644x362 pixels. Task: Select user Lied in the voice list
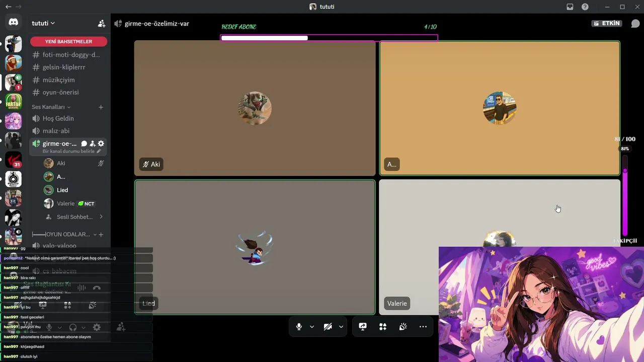74,190
